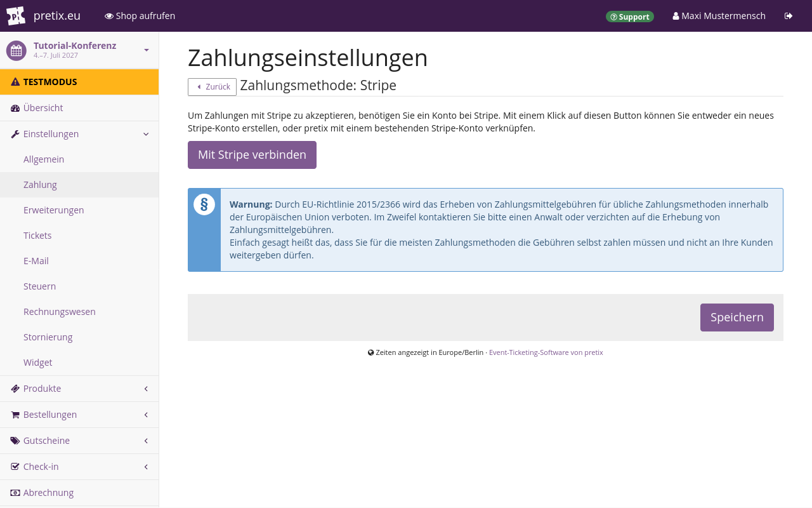Click the Tutorial-Konferenz calendar icon

click(x=16, y=50)
